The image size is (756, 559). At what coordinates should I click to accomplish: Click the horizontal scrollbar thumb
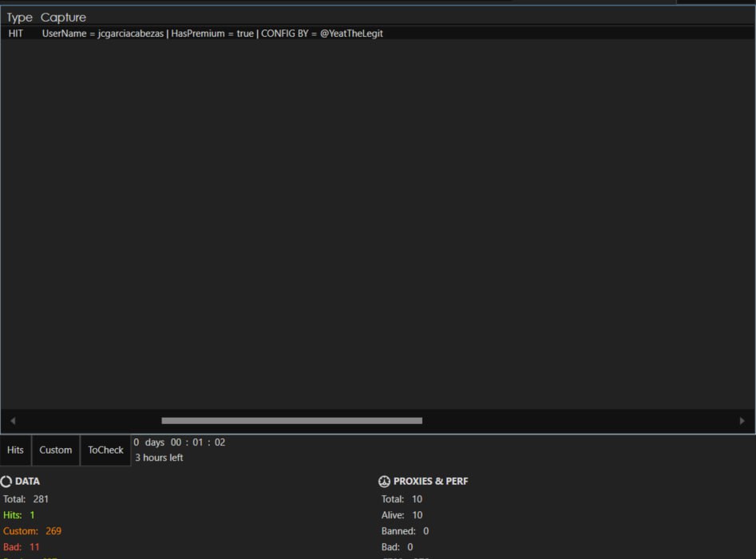tap(291, 421)
